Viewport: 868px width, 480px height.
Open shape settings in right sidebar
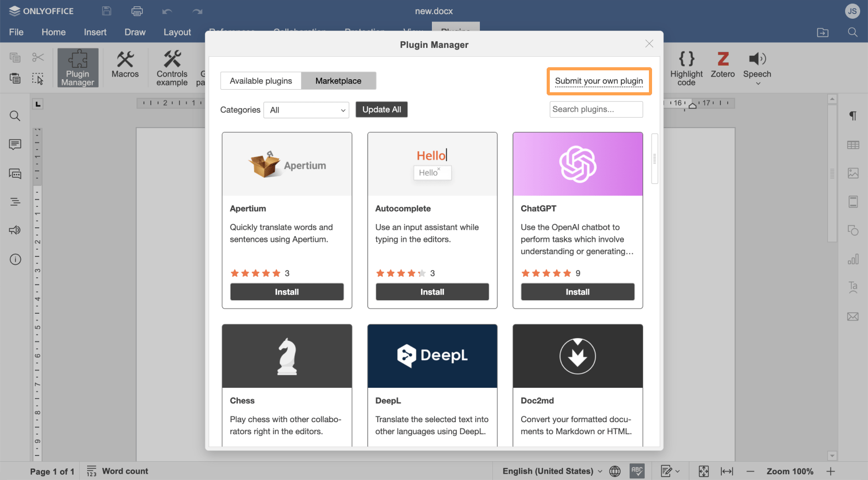(x=853, y=230)
